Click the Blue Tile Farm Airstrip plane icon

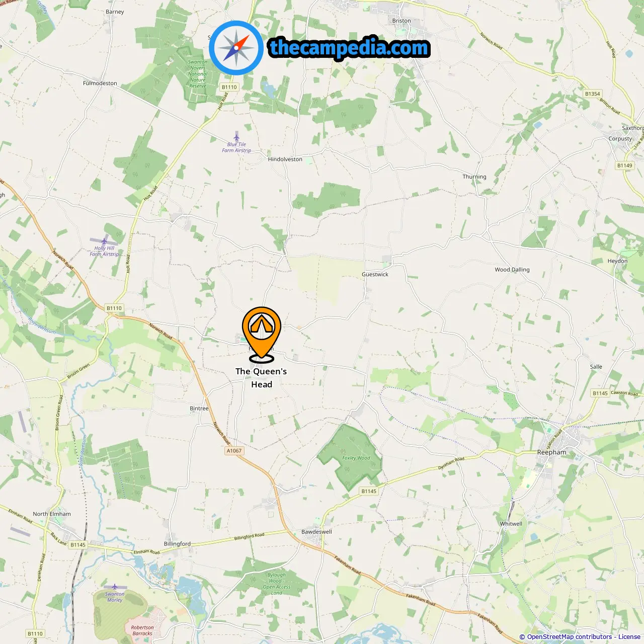[x=236, y=136]
